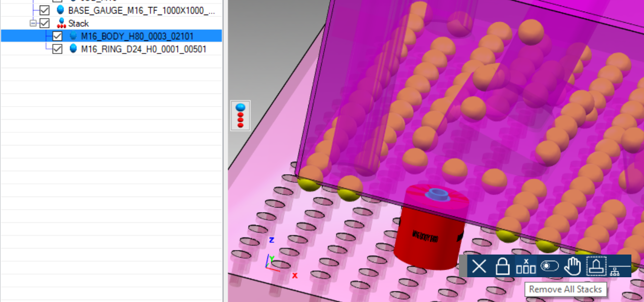The height and width of the screenshot is (302, 644).
Task: Select the Stack tree item label
Action: click(x=79, y=23)
